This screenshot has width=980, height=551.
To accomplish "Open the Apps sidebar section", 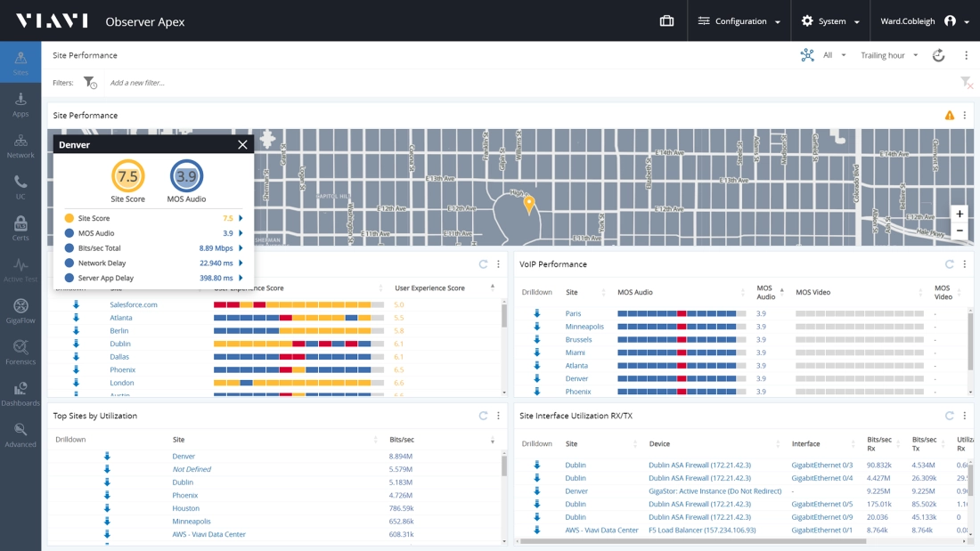I will point(20,104).
